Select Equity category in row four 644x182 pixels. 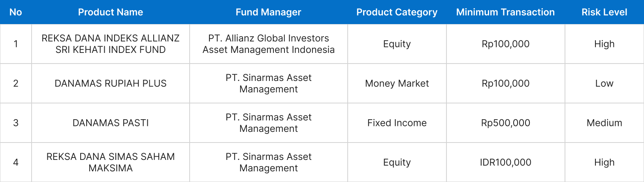[397, 162]
